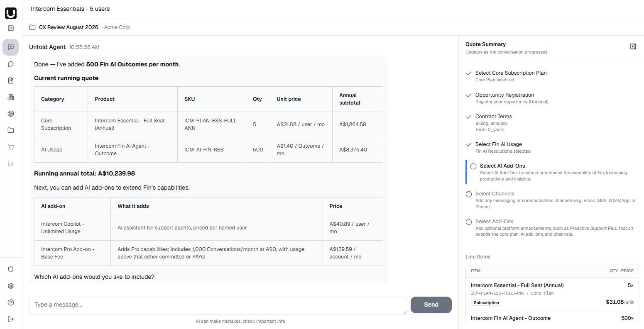Image resolution: width=644 pixels, height=329 pixels.
Task: Click the folder icon beside CX Review August 2026
Action: pyautogui.click(x=32, y=27)
